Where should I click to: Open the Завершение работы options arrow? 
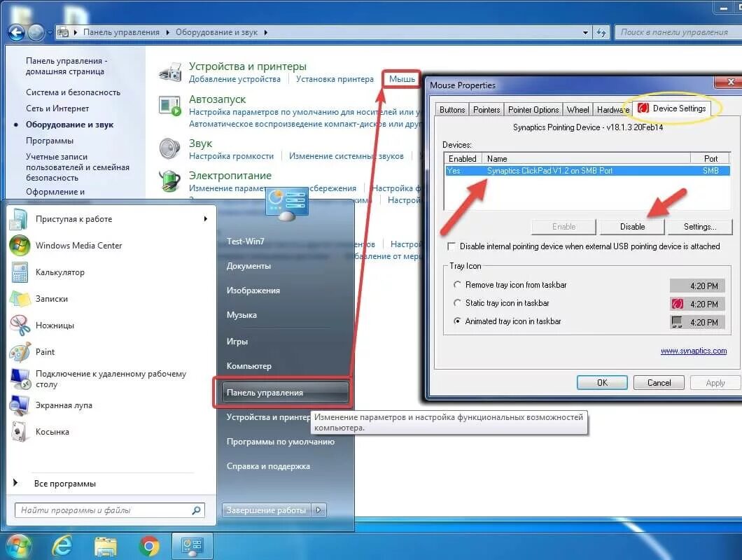coord(318,510)
